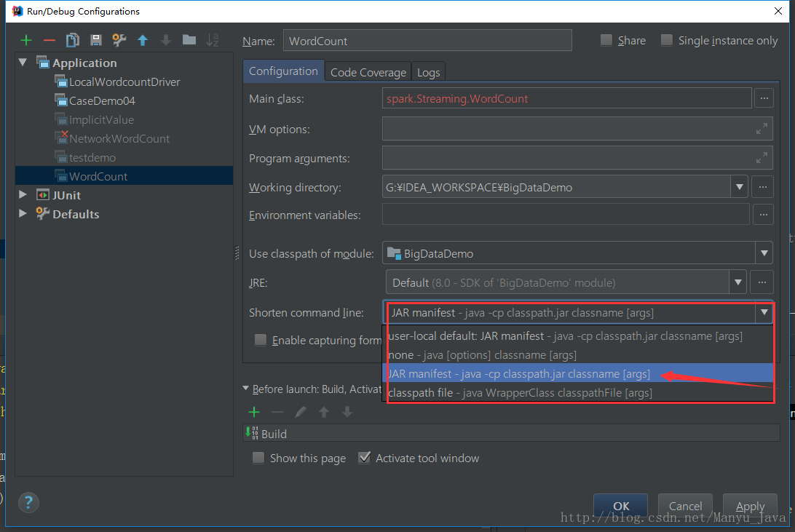Focus the Main class field
The height and width of the screenshot is (532, 795).
566,98
